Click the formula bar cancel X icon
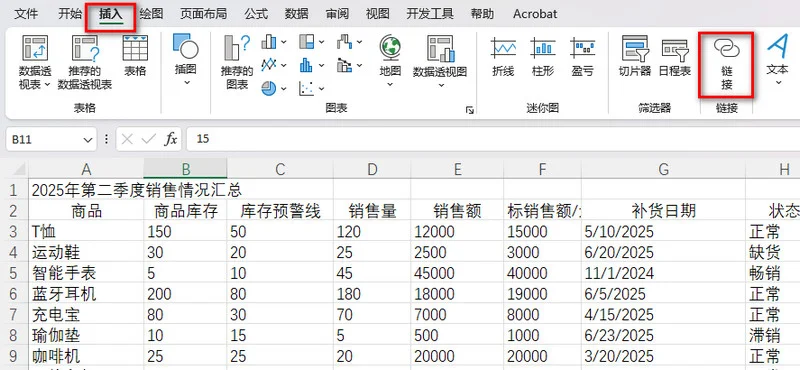 click(x=128, y=139)
